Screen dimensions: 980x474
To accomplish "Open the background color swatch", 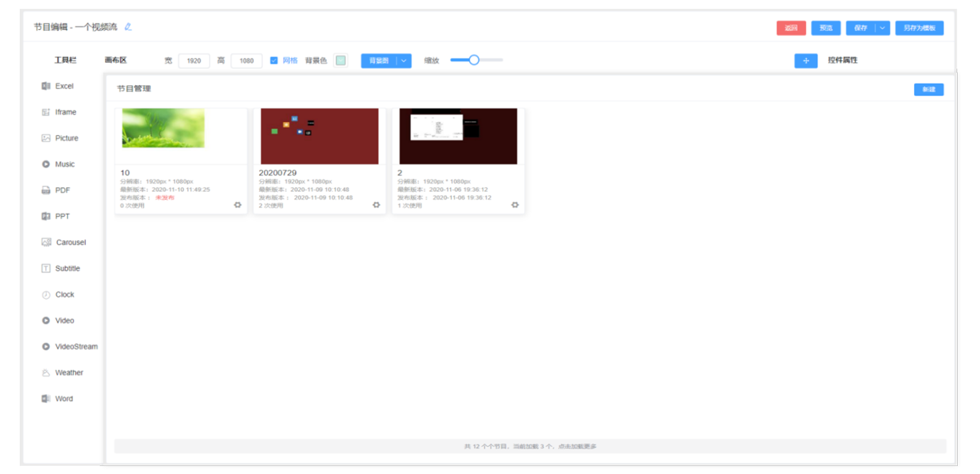I will pyautogui.click(x=341, y=60).
